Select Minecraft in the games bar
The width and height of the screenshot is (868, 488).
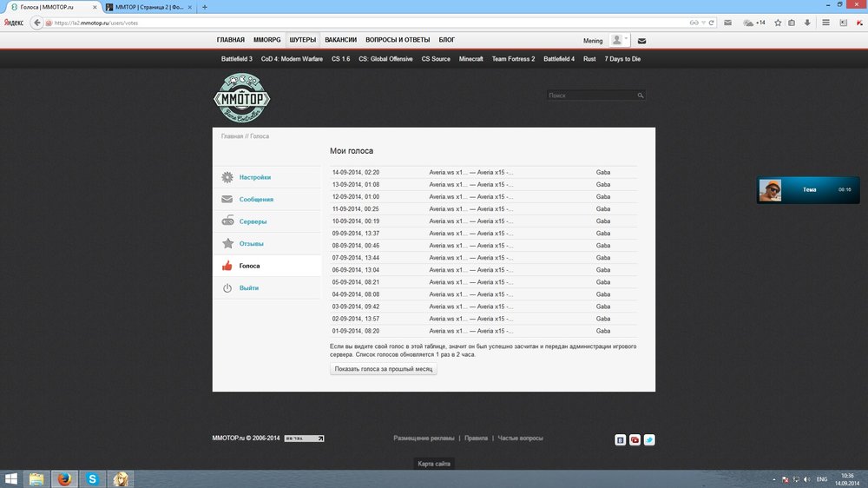click(470, 59)
